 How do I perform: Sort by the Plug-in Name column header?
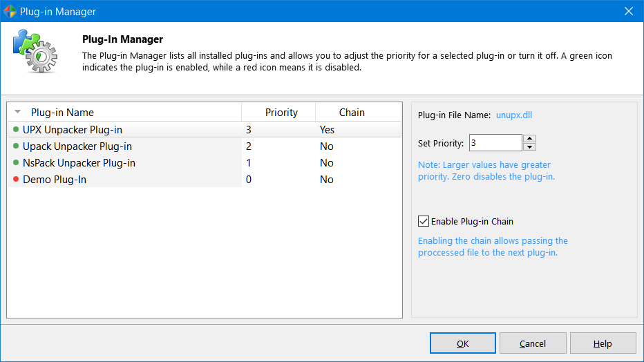(x=124, y=112)
